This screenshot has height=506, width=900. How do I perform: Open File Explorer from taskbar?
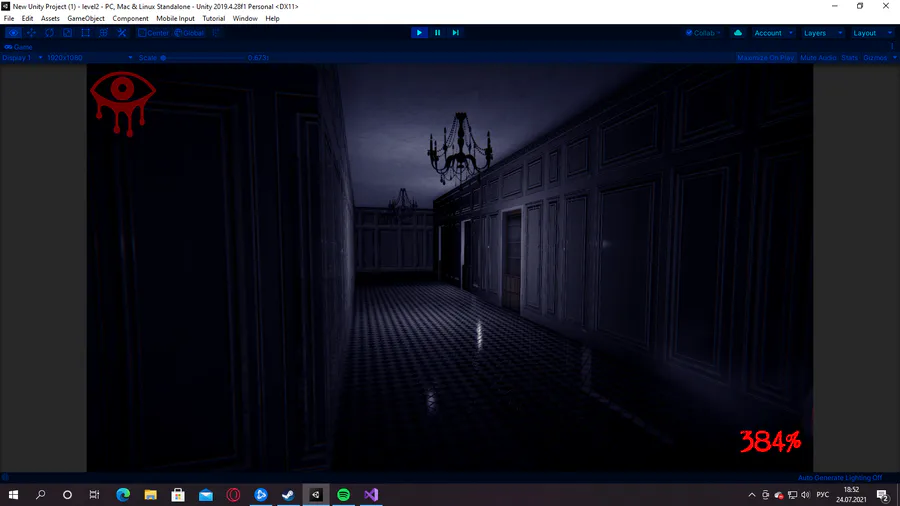150,495
